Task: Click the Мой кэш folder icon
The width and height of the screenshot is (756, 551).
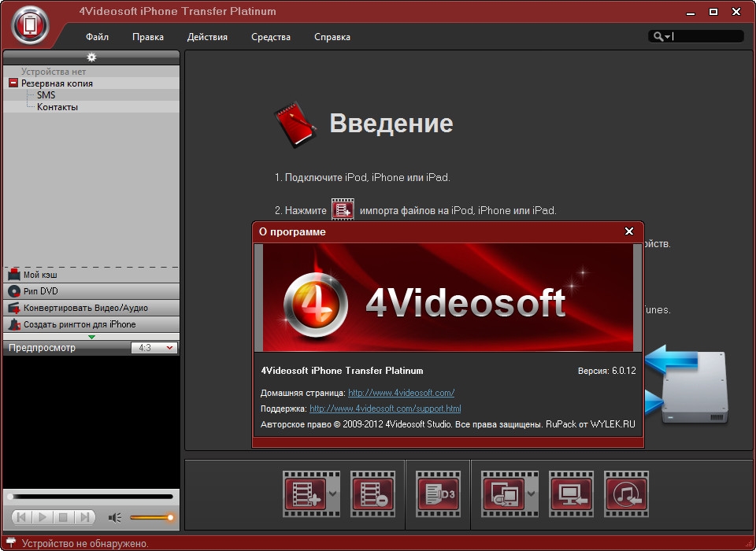Action: click(14, 275)
